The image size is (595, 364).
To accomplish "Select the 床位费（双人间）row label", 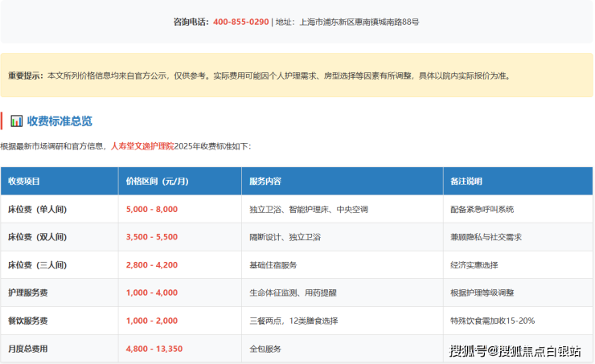I will pos(37,237).
